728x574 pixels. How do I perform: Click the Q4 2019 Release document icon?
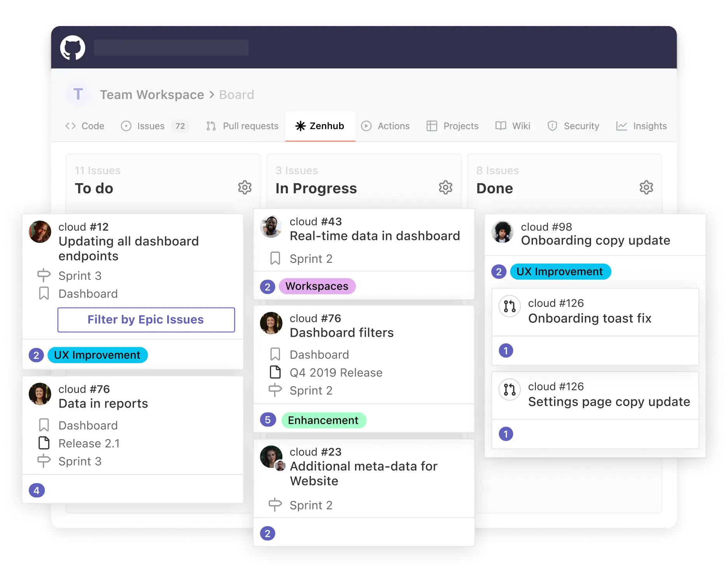click(x=275, y=372)
